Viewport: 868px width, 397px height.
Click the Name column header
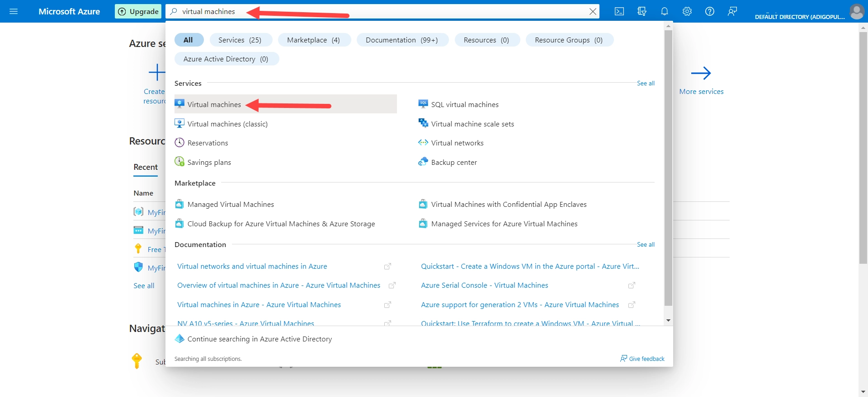pyautogui.click(x=143, y=193)
